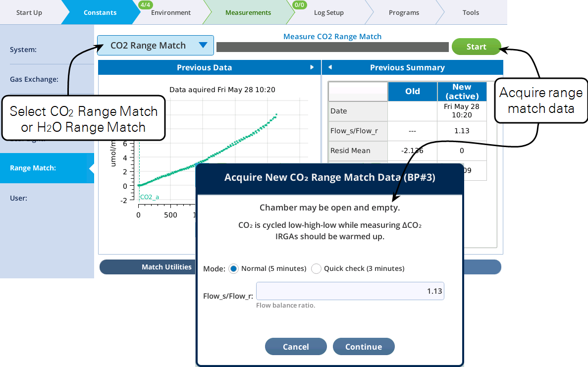This screenshot has height=367, width=588.
Task: Cancel the range match dialog
Action: 296,347
